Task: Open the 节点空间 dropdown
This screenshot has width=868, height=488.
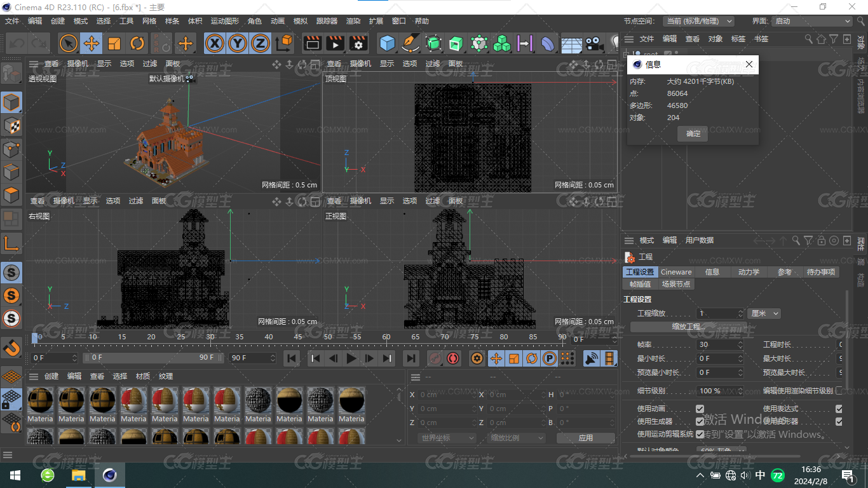Action: point(698,21)
